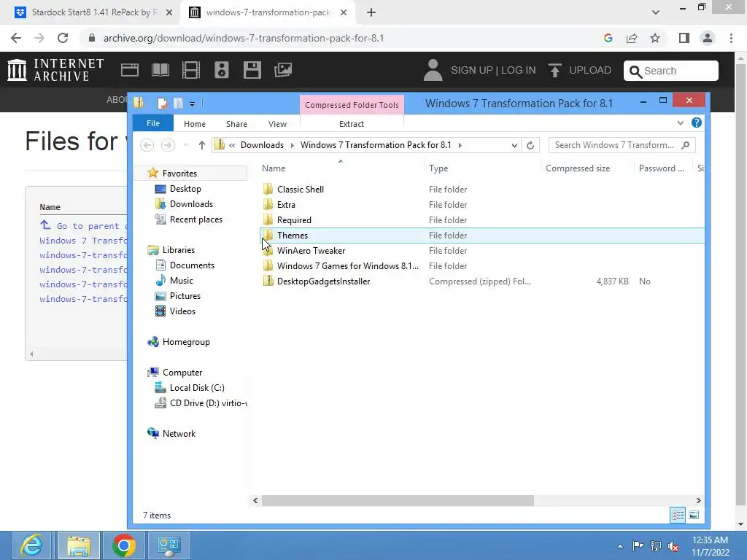Select Local Disk (C:) in navigation pane
This screenshot has width=747, height=560.
click(x=197, y=388)
